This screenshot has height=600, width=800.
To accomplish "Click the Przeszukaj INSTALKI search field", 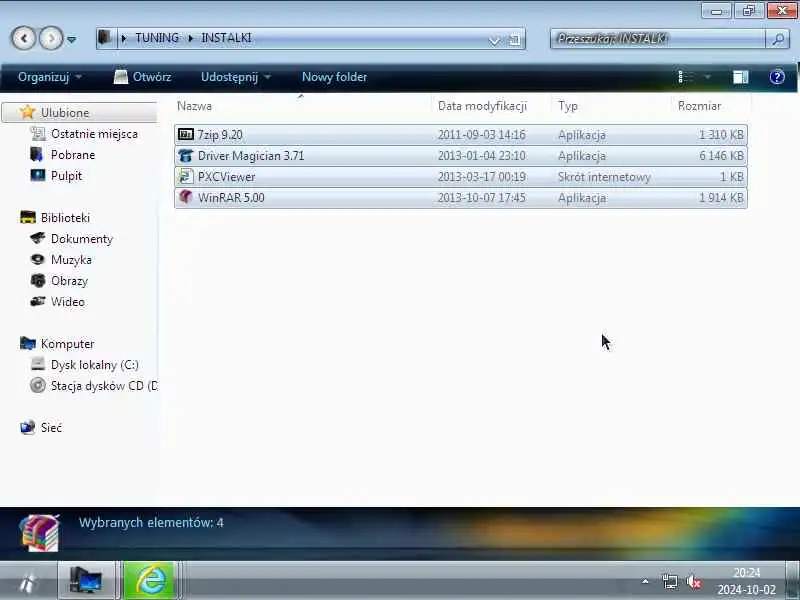I will (658, 39).
